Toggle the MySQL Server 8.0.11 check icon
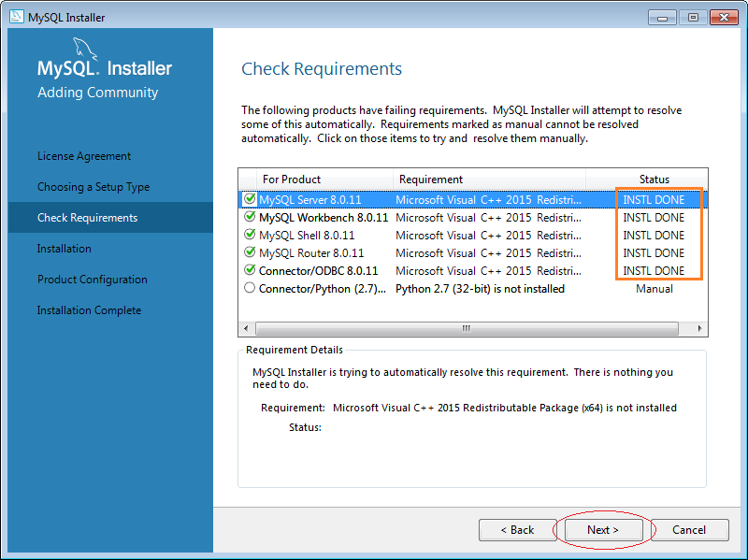 click(x=250, y=199)
